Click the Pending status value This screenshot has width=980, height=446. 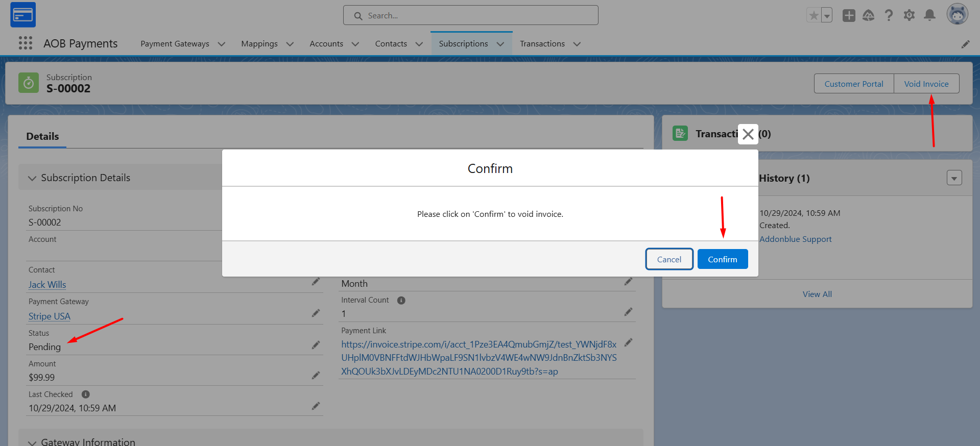tap(44, 347)
